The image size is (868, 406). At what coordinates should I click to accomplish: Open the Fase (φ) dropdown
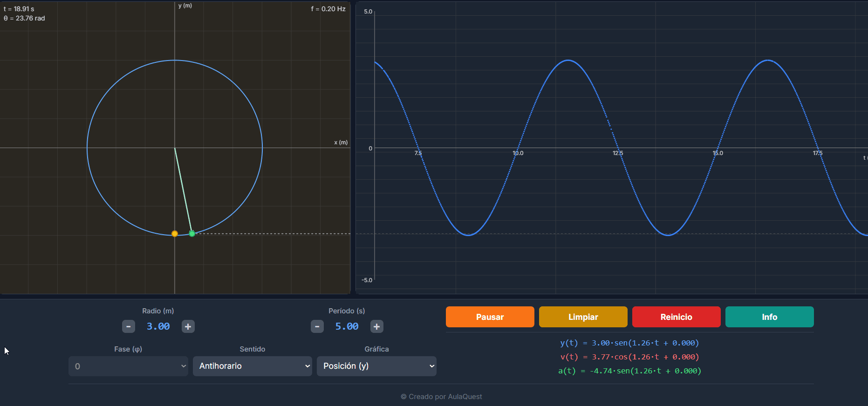coord(128,366)
